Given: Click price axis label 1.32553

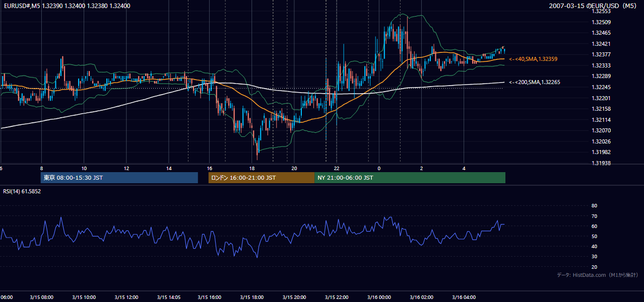Looking at the screenshot, I should (601, 11).
